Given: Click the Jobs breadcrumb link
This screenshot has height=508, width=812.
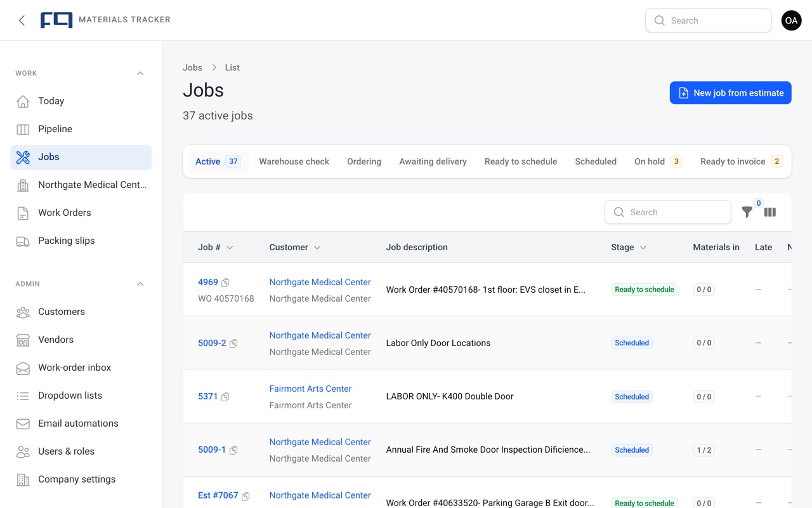Looking at the screenshot, I should [x=192, y=67].
